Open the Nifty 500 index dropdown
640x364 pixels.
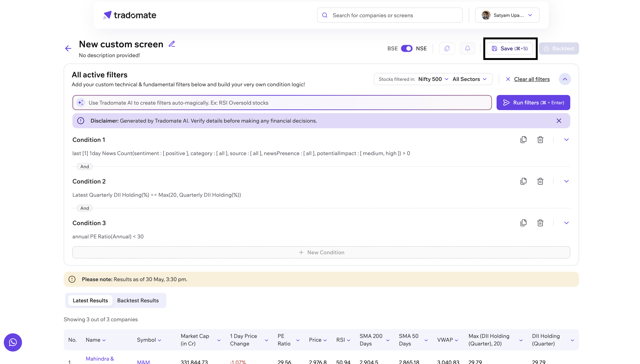click(433, 79)
